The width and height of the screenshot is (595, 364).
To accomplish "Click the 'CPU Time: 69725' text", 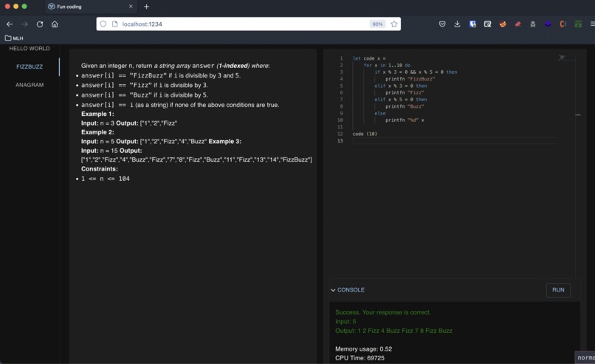I will tap(360, 358).
